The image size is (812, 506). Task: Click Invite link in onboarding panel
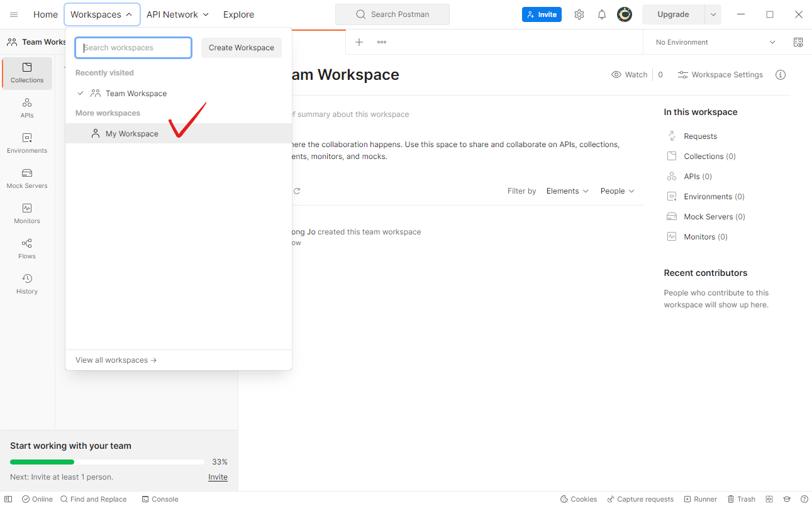click(x=218, y=477)
